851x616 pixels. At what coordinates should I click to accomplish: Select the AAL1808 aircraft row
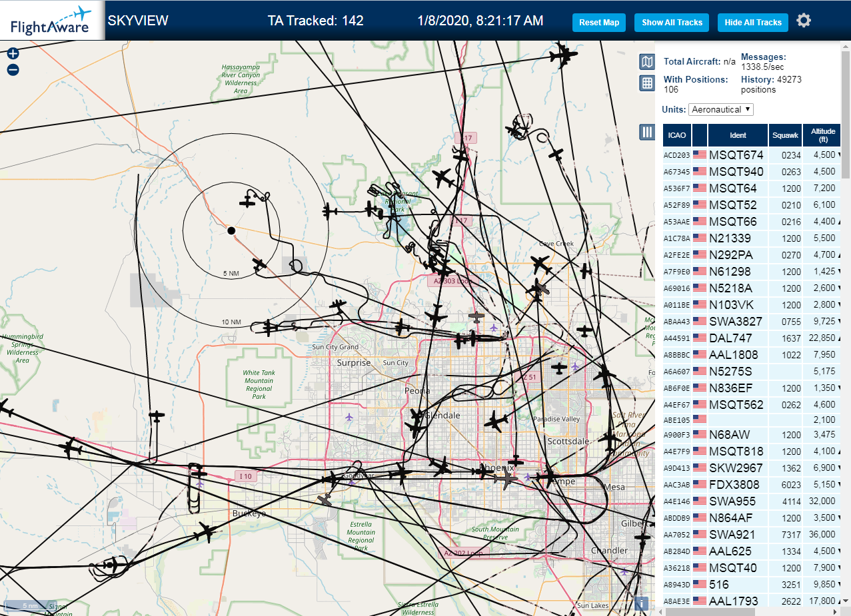click(x=752, y=354)
